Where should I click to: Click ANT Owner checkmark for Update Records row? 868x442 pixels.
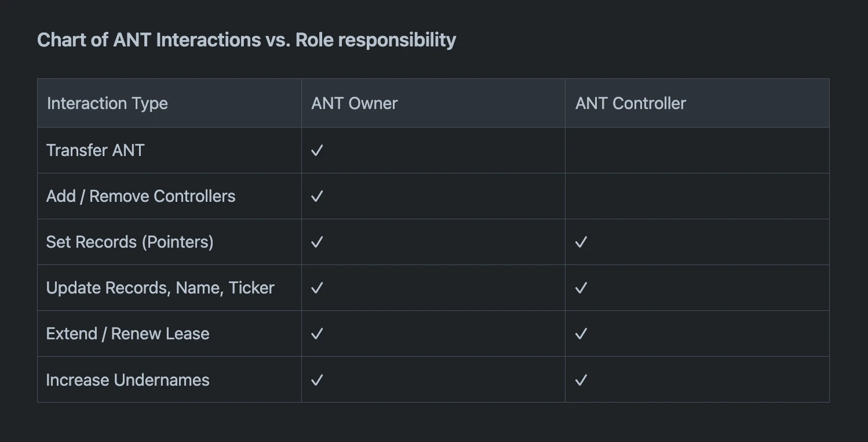tap(317, 288)
